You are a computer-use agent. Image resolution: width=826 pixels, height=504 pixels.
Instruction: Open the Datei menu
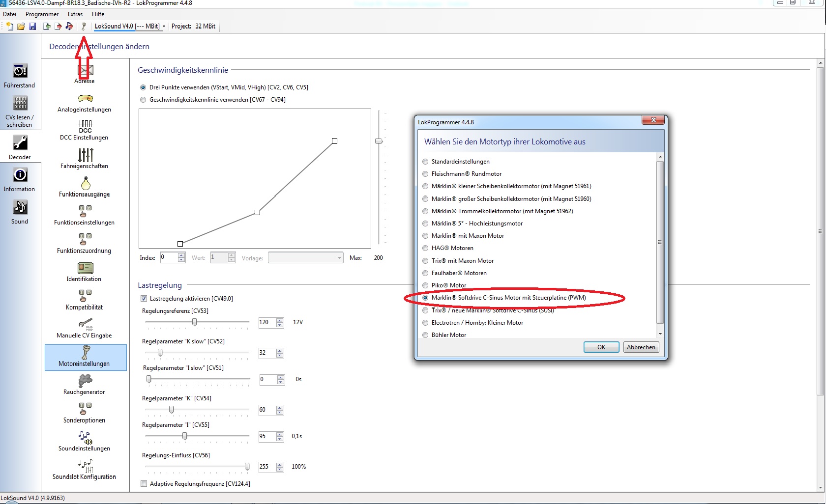click(9, 14)
